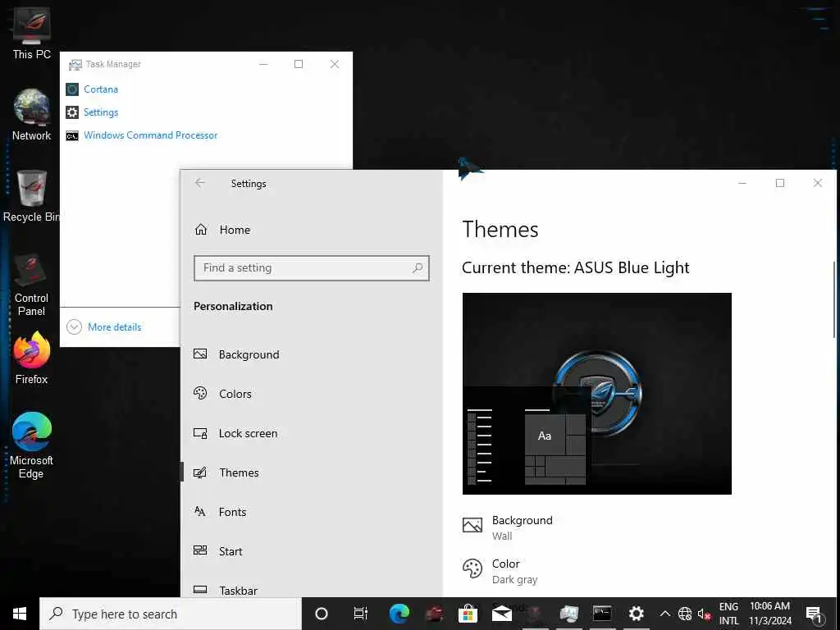Open the notification Action Center icon
This screenshot has width=840, height=630.
(x=813, y=614)
